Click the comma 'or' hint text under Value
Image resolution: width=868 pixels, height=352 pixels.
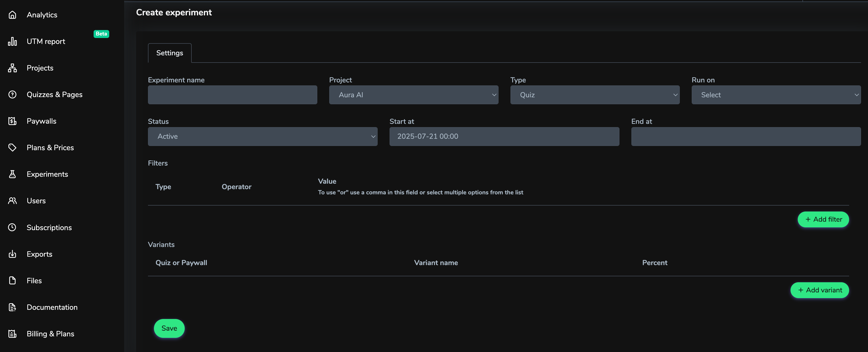[x=421, y=192]
